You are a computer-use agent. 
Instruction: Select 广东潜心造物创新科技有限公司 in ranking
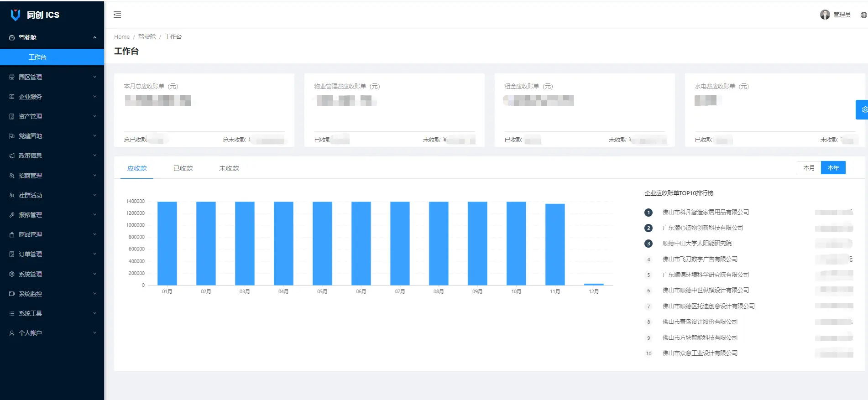click(703, 228)
